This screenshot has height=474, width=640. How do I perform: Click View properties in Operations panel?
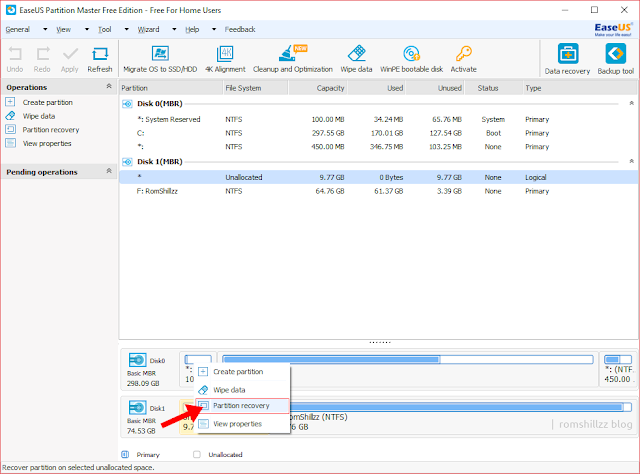(x=47, y=143)
